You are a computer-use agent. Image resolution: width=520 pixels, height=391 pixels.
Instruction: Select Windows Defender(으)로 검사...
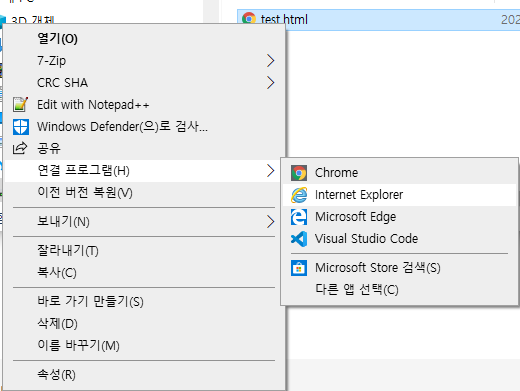144,127
